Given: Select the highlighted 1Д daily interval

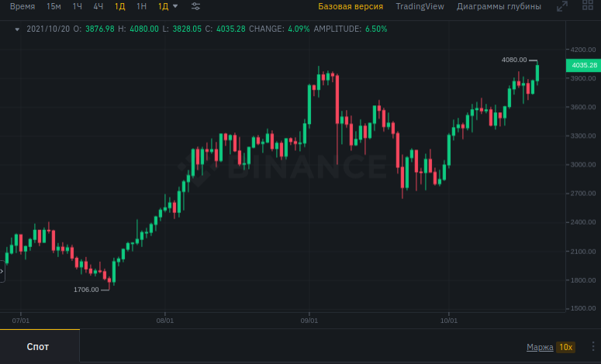Looking at the screenshot, I should point(120,6).
